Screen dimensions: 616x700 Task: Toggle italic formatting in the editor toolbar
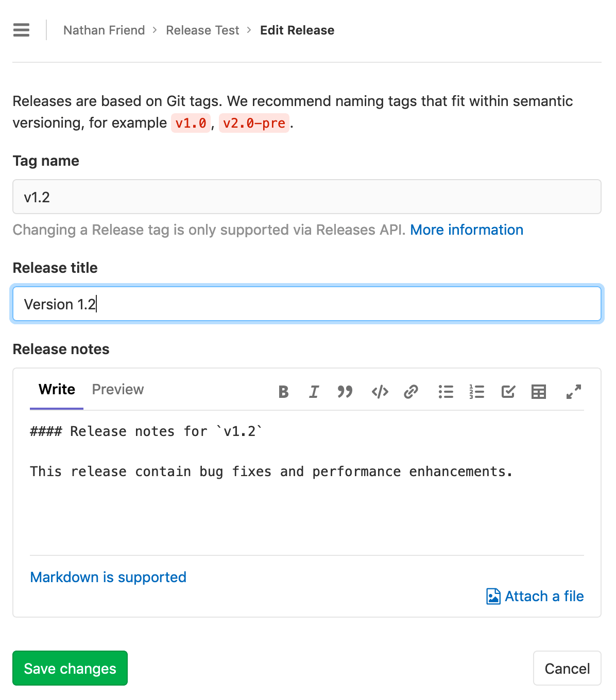coord(314,392)
